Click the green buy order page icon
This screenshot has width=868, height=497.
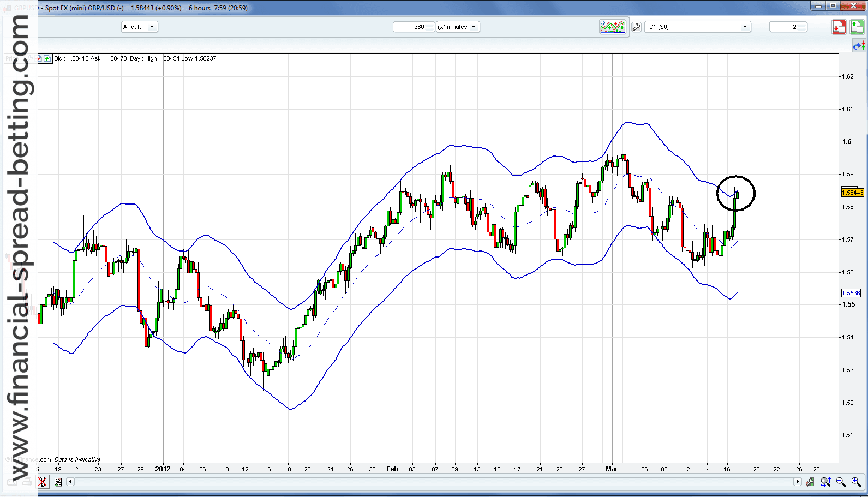857,27
